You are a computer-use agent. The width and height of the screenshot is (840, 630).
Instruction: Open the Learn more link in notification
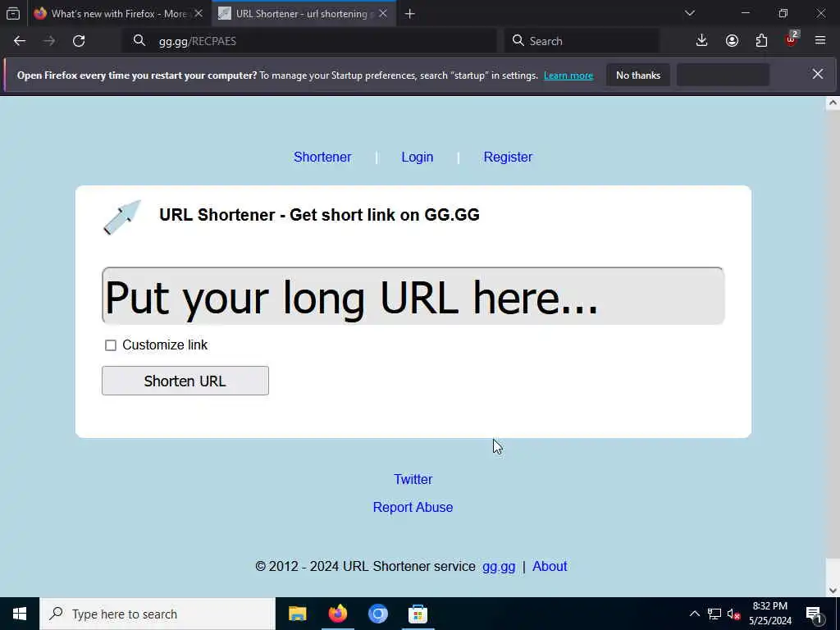(568, 75)
